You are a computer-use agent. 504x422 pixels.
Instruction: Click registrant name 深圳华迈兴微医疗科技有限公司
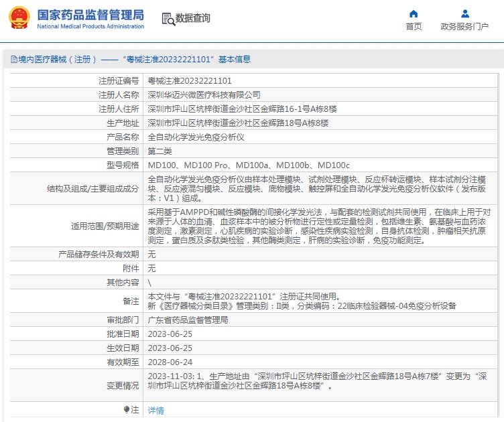204,95
